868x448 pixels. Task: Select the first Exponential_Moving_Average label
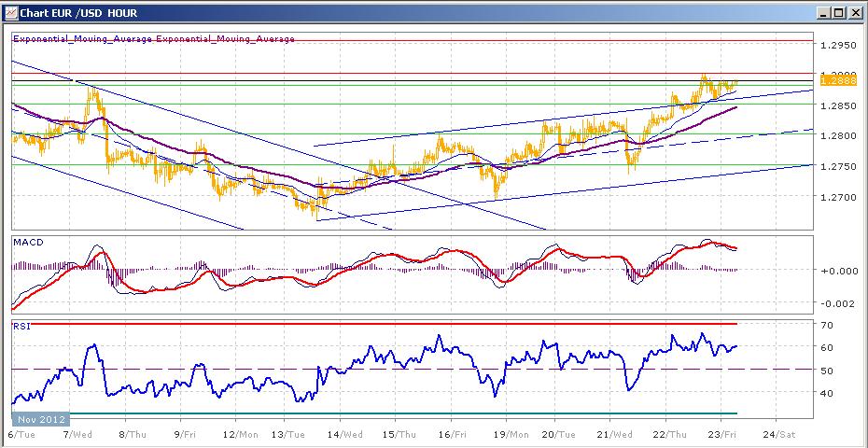[82, 39]
